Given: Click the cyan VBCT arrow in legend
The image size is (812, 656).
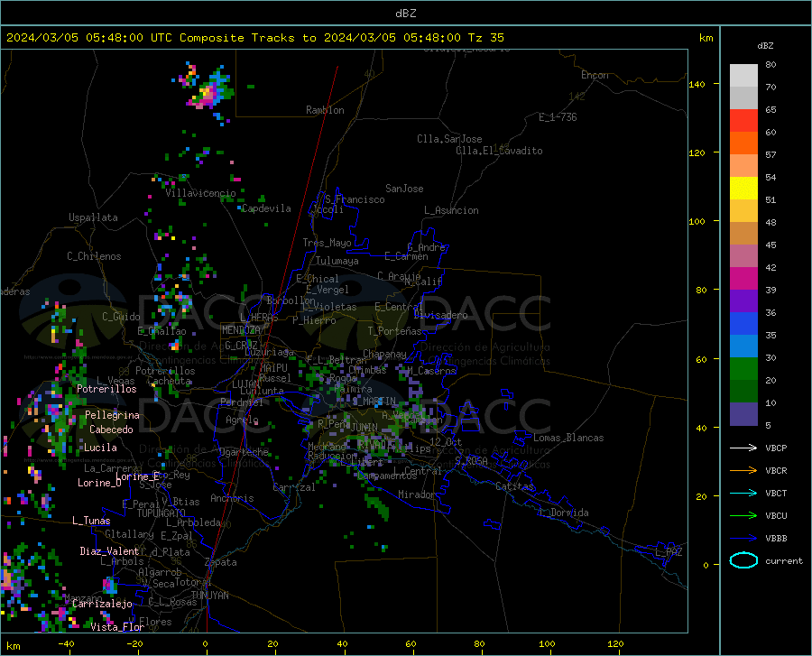Looking at the screenshot, I should click(743, 493).
